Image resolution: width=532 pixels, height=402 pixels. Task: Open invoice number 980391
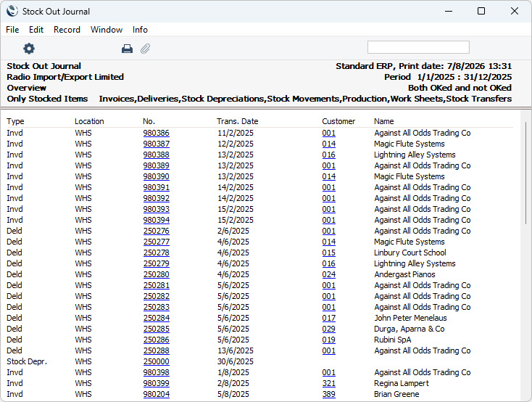coord(156,187)
